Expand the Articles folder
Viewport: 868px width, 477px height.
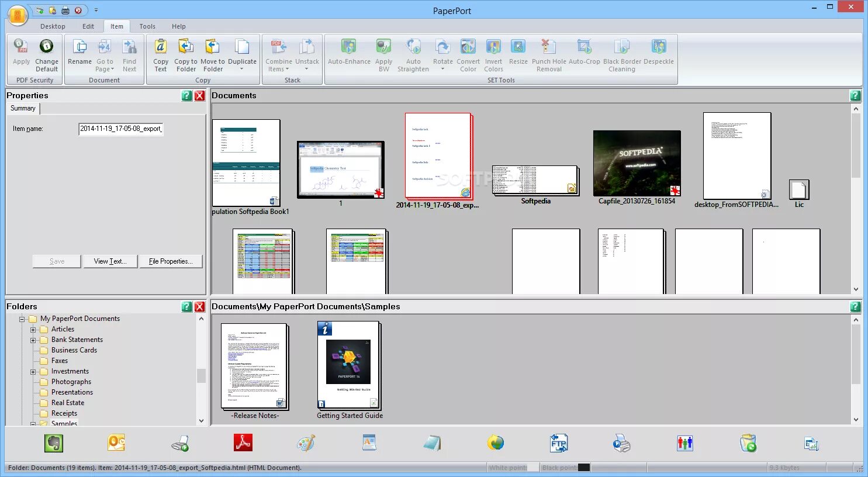[33, 330]
